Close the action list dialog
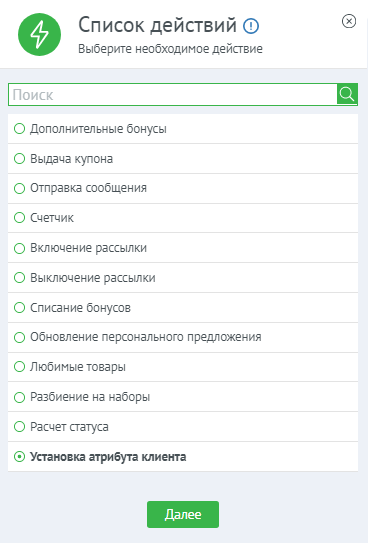Viewport: 368px width, 543px height. coord(349,21)
